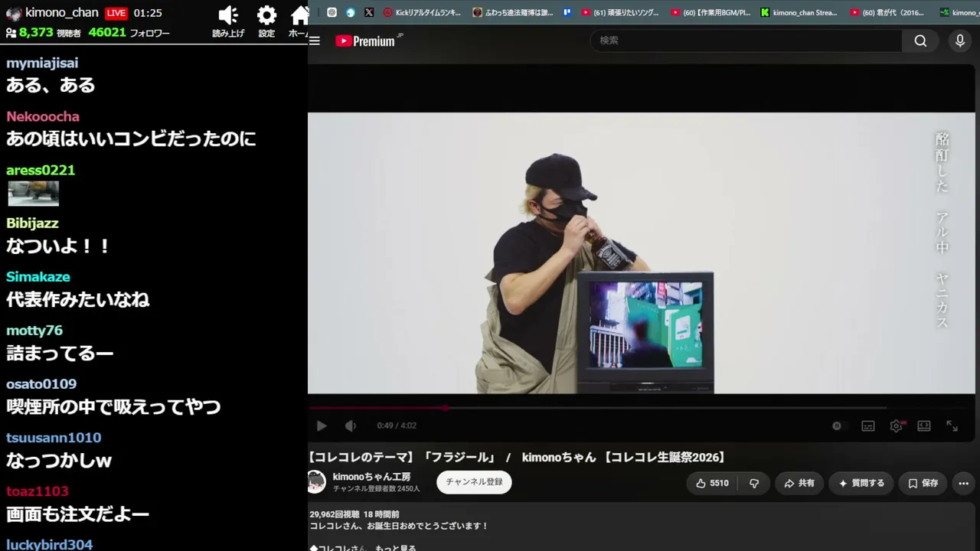
Task: Switch to the ふわっち違法賭博は謎... browser tab
Action: (511, 12)
